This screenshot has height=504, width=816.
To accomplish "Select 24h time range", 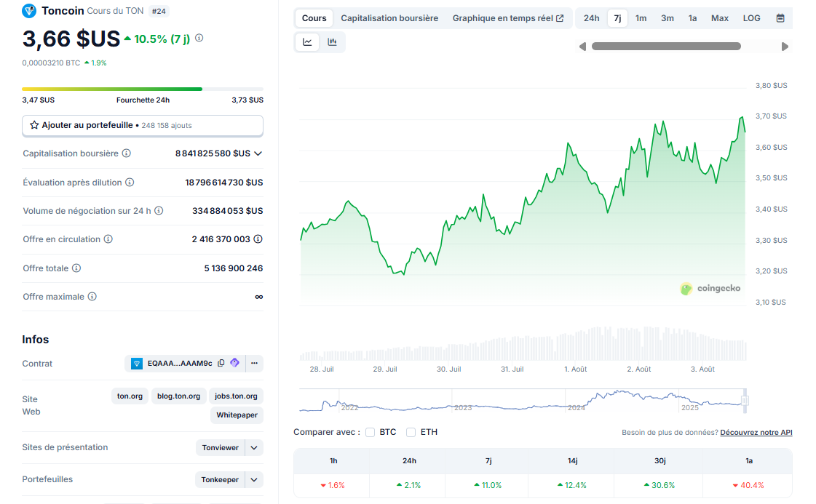I will tap(591, 18).
